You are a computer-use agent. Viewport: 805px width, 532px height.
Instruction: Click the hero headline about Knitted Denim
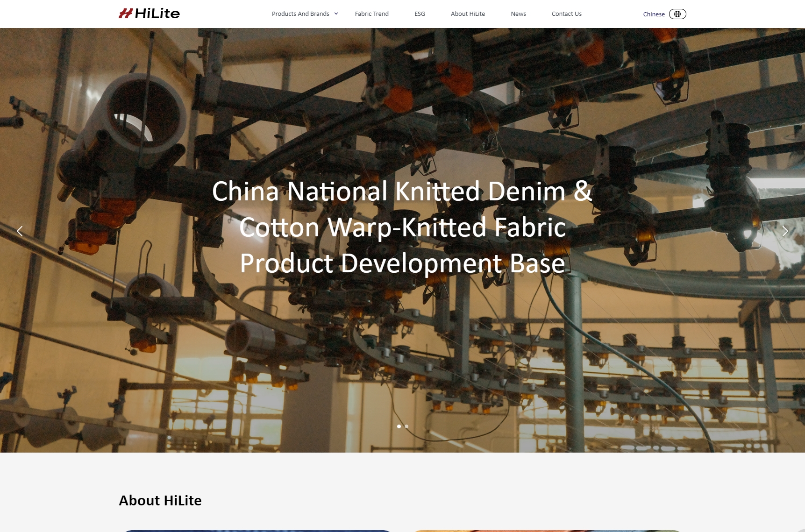(x=402, y=227)
